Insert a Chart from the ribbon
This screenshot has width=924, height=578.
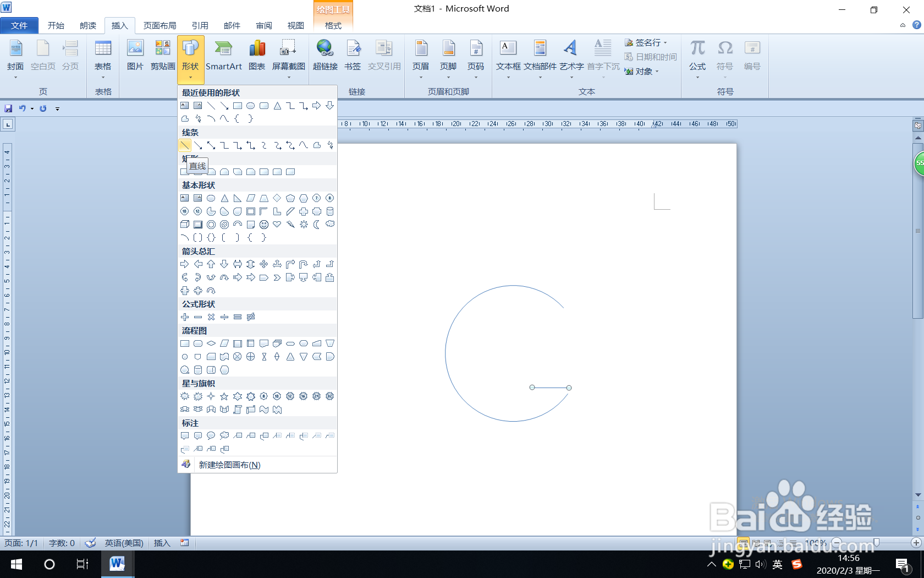pyautogui.click(x=256, y=55)
